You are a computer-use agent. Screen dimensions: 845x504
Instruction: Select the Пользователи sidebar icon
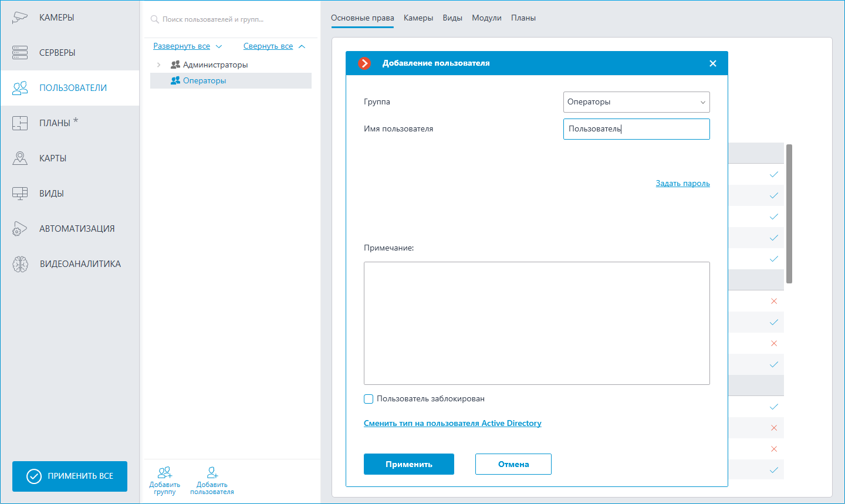point(20,88)
